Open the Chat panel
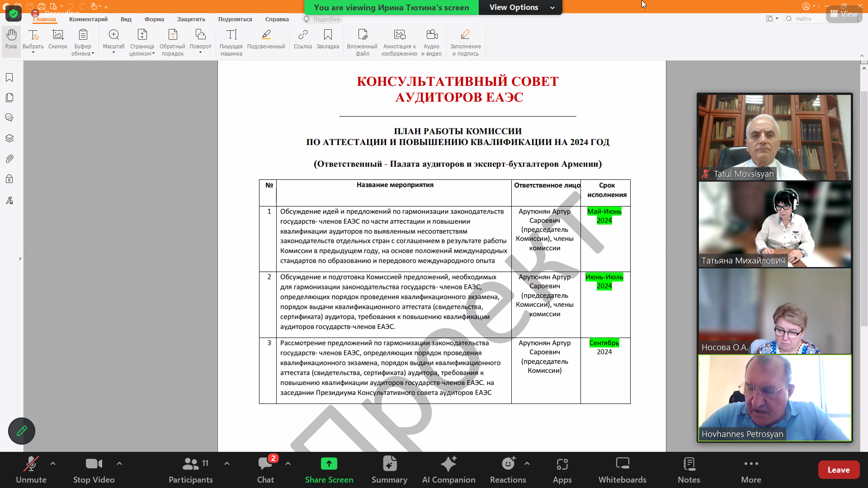Image resolution: width=868 pixels, height=488 pixels. point(265,470)
